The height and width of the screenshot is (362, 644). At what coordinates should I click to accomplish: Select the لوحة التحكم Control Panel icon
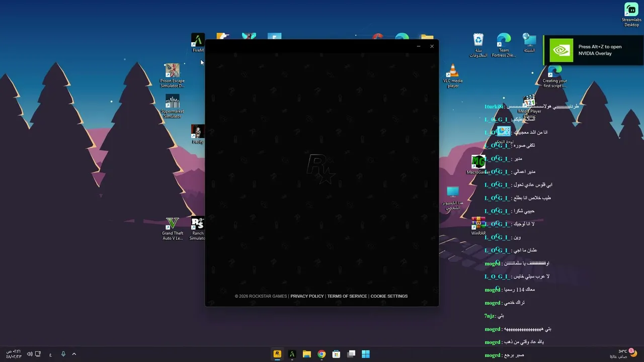[x=504, y=136]
